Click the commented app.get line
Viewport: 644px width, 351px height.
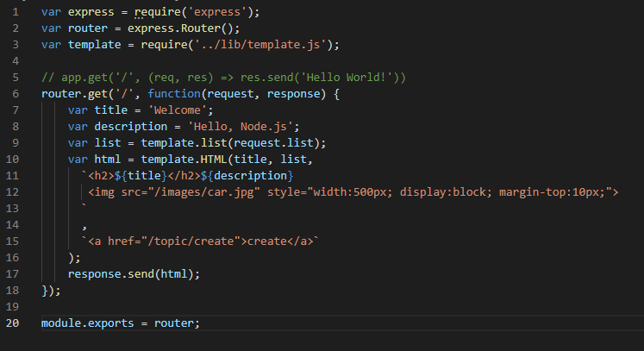point(223,78)
